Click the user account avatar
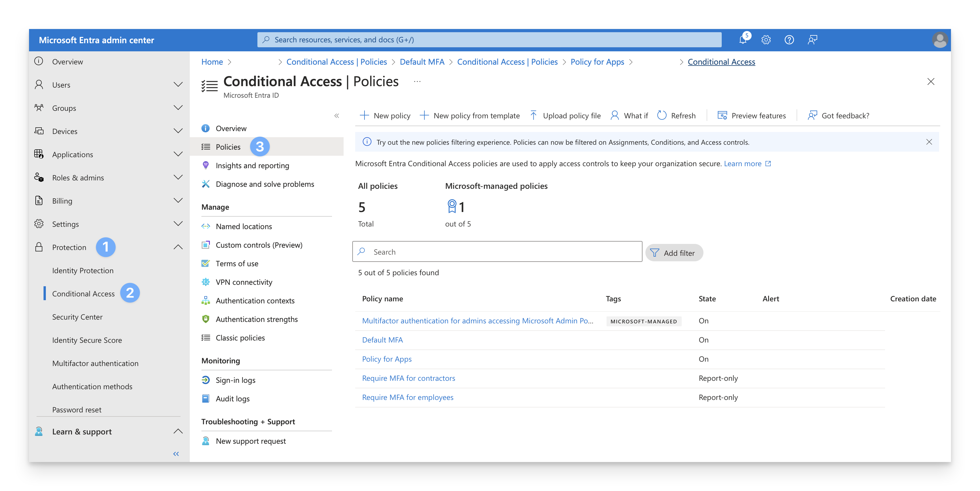This screenshot has width=980, height=491. [x=939, y=40]
